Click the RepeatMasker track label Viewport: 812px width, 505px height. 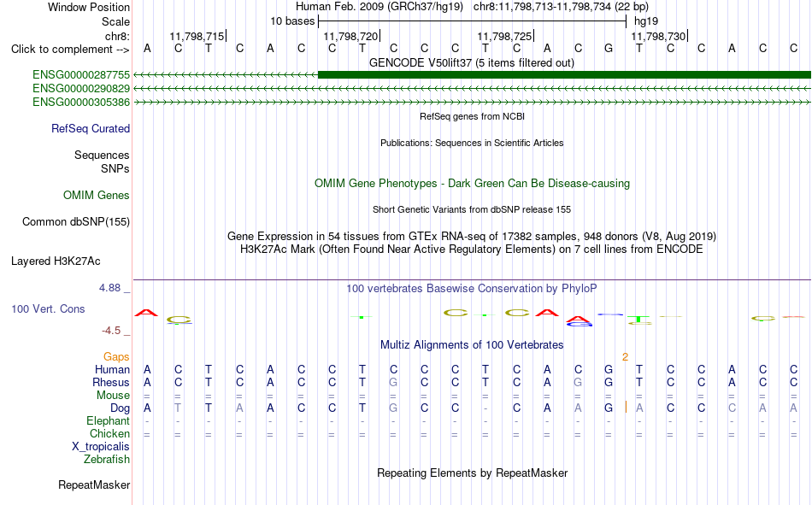[94, 484]
